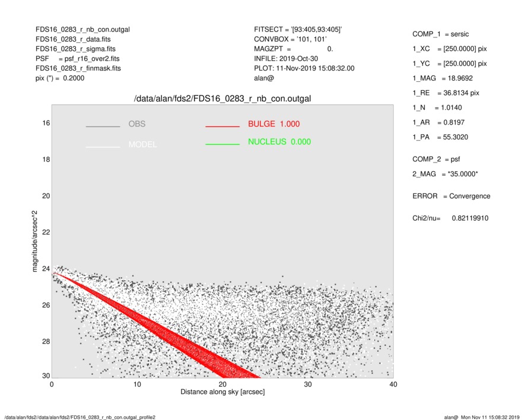The width and height of the screenshot is (525, 420).
Task: Click the NUCLEUS 0.000 legend label
Action: (x=279, y=142)
